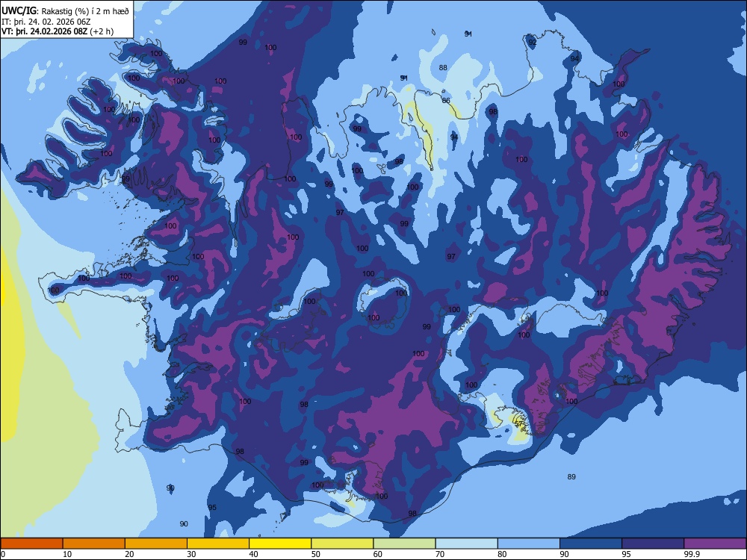The width and height of the screenshot is (747, 560).
Task: Click the legend tick label 50
Action: tap(316, 554)
